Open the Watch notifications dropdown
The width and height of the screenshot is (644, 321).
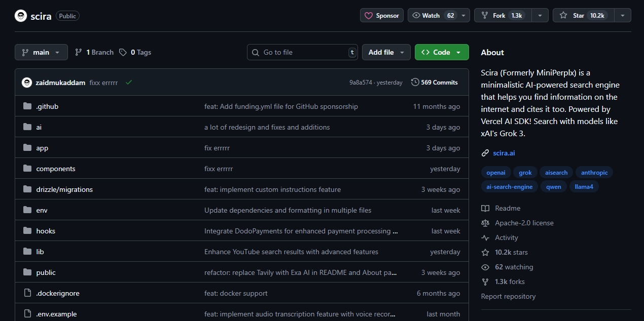click(x=439, y=16)
